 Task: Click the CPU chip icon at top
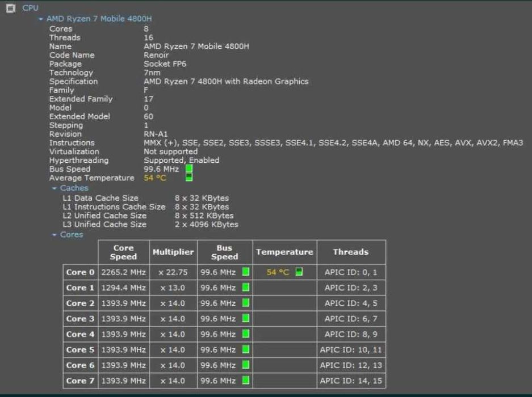[10, 8]
